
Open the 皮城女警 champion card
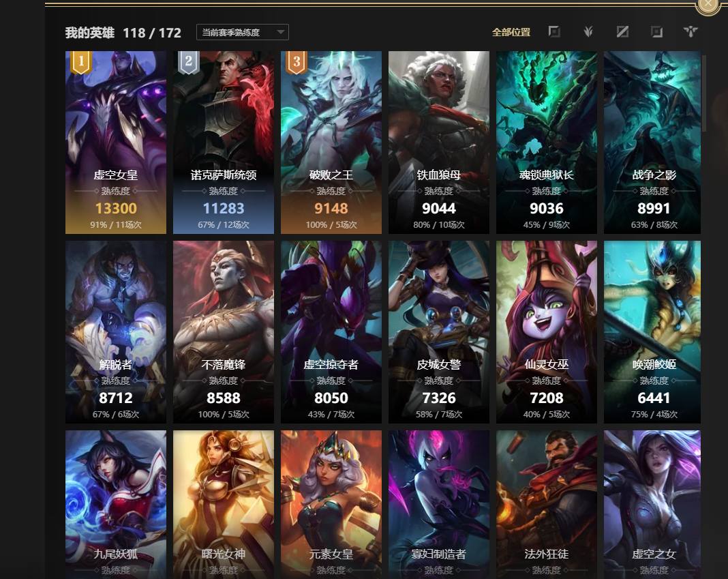coord(439,332)
